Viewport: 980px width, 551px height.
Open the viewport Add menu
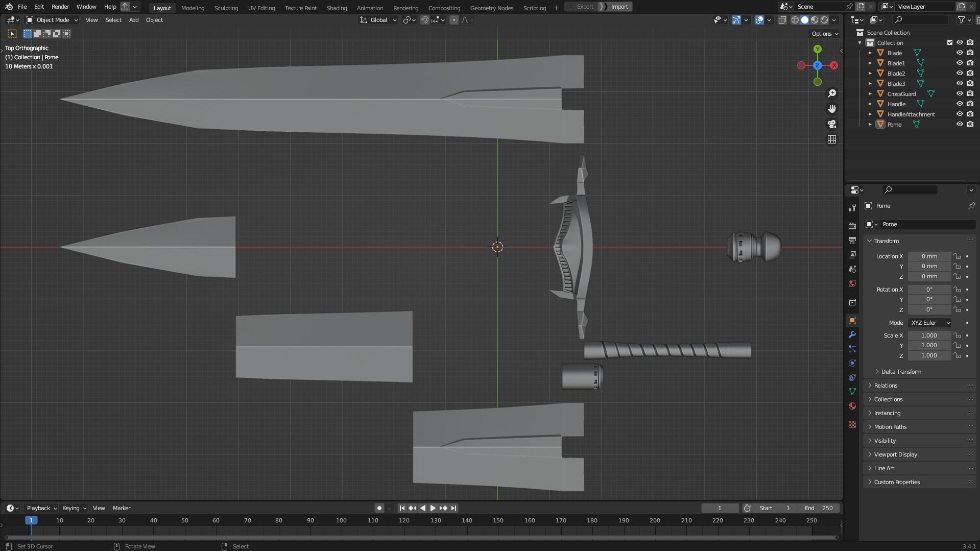coord(133,20)
